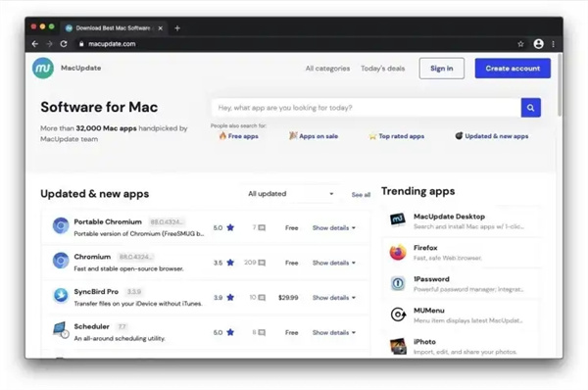The height and width of the screenshot is (390, 588).
Task: Click the Portable Chromium app icon
Action: 61,225
